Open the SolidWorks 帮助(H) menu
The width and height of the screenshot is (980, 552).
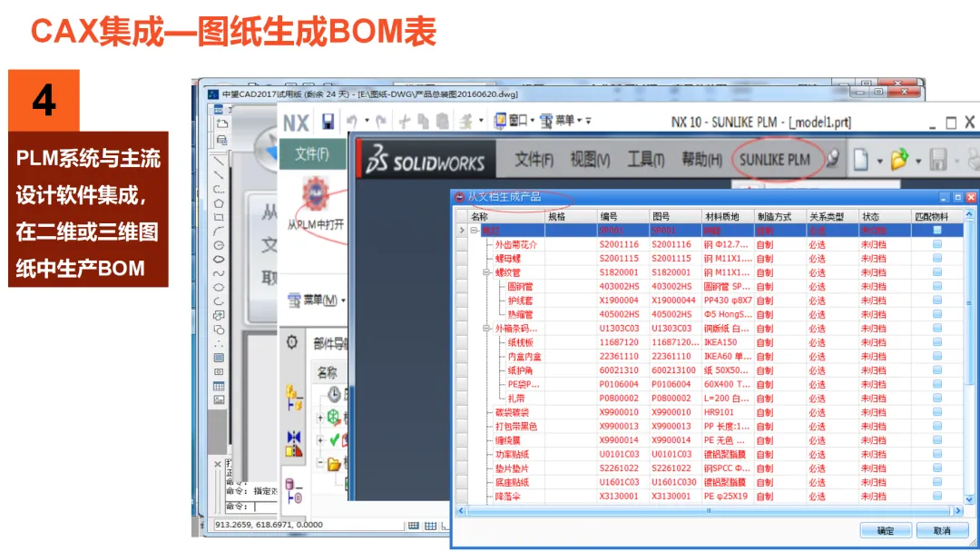click(x=701, y=160)
